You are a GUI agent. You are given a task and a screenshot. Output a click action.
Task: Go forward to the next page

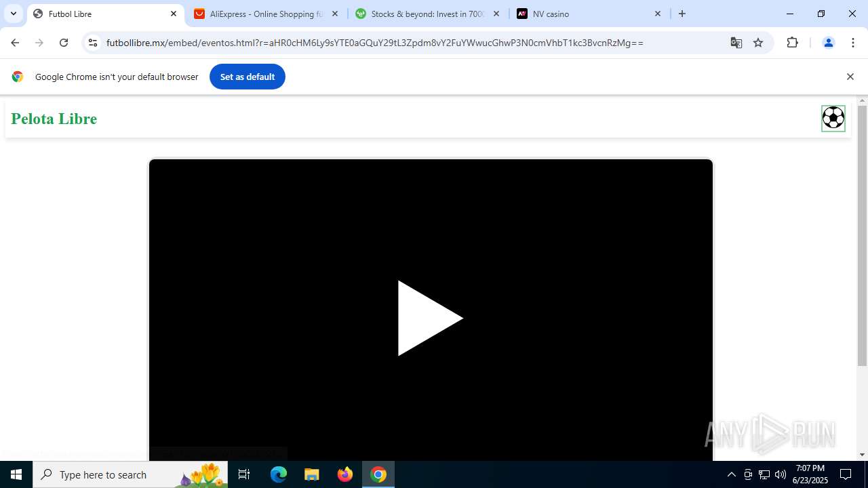tap(39, 43)
